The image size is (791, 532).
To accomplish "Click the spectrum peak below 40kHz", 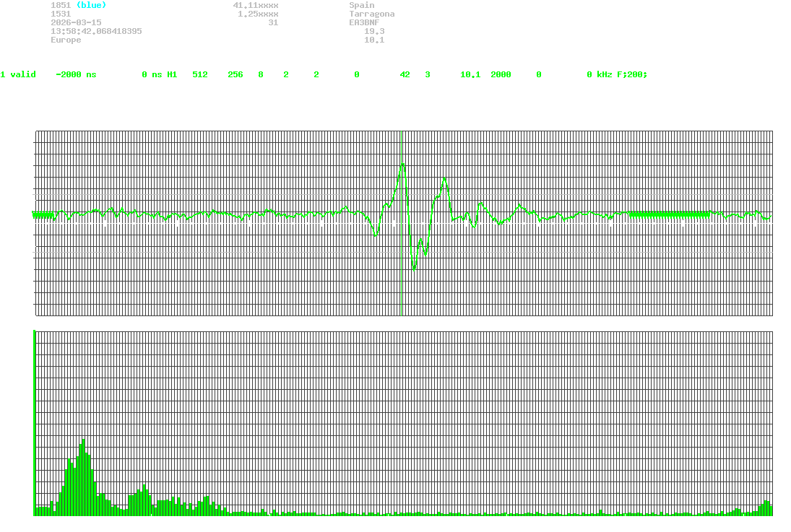I will tap(83, 440).
